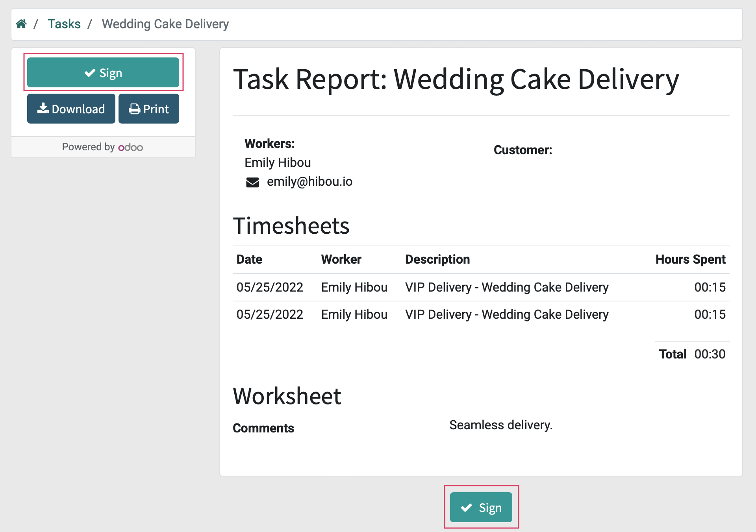Open the Odoo logo link
The width and height of the screenshot is (756, 532).
pos(131,147)
